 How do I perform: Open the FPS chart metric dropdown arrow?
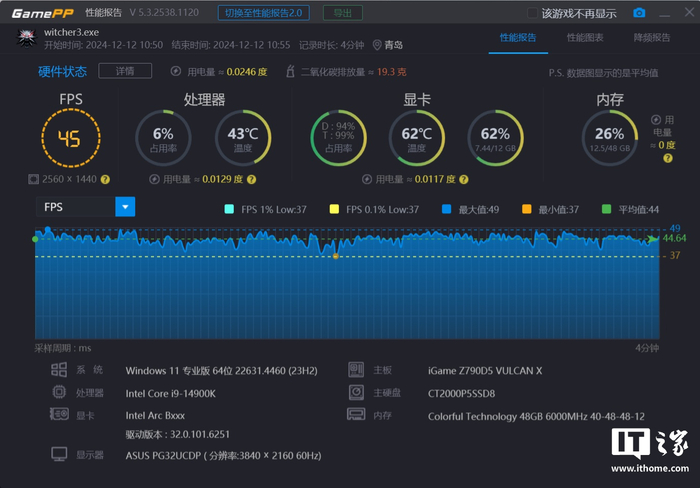coord(125,207)
